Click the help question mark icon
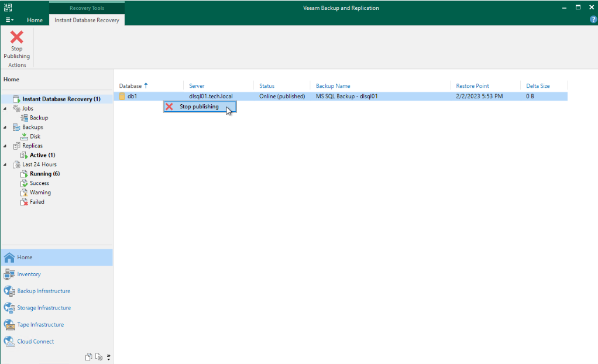This screenshot has height=364, width=598. (x=593, y=20)
